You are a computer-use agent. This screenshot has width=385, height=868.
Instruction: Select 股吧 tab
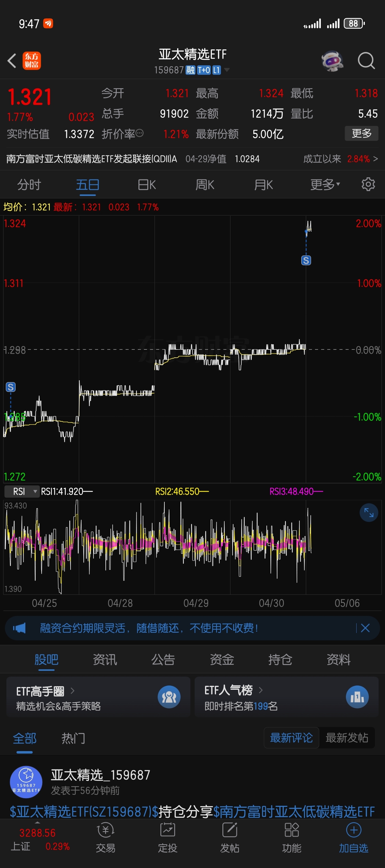46,660
